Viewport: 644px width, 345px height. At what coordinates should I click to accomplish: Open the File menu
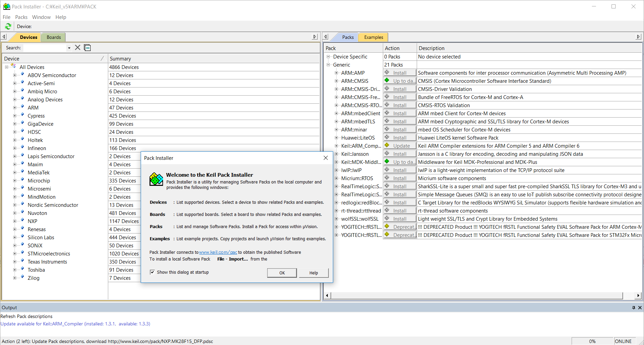pos(6,17)
